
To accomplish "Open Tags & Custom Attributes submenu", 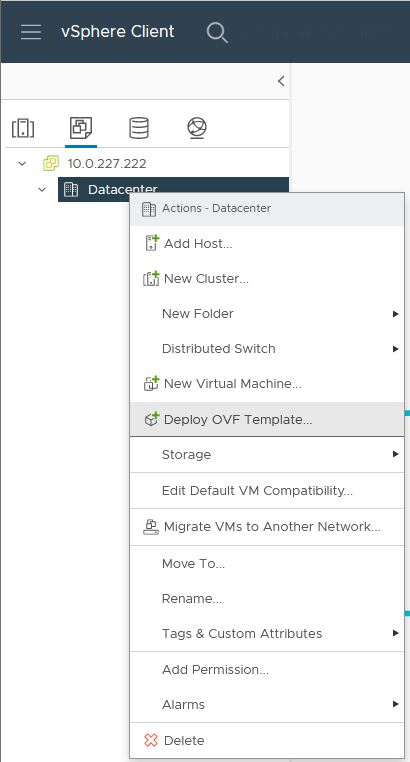I will 267,634.
